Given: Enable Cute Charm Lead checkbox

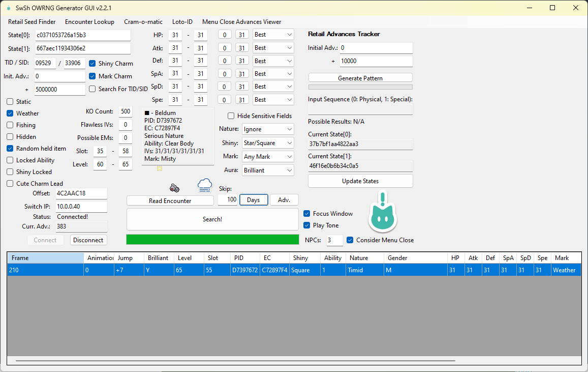Looking at the screenshot, I should point(10,184).
